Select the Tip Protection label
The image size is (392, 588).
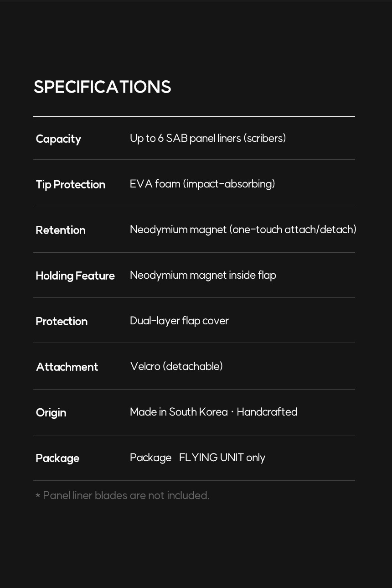(71, 185)
